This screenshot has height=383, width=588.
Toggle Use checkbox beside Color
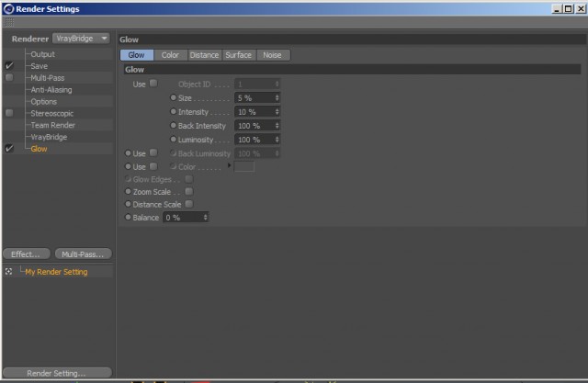pyautogui.click(x=153, y=166)
